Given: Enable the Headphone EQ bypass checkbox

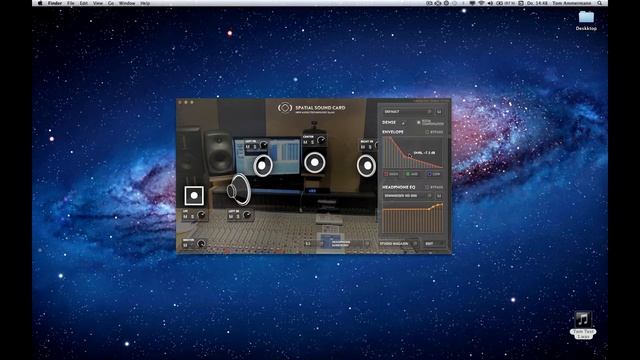Looking at the screenshot, I should (x=427, y=187).
